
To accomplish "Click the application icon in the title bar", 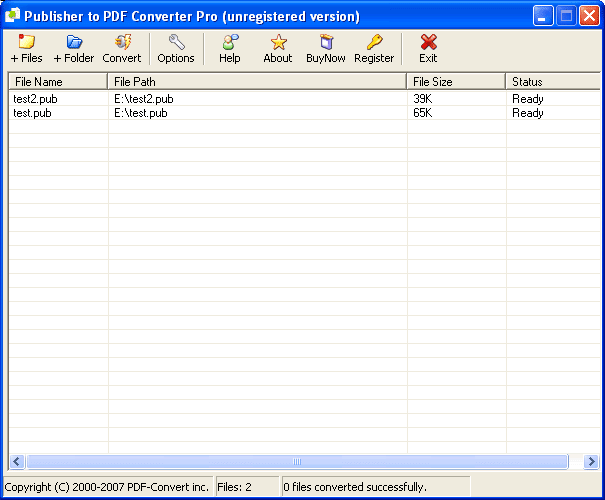I will point(12,15).
